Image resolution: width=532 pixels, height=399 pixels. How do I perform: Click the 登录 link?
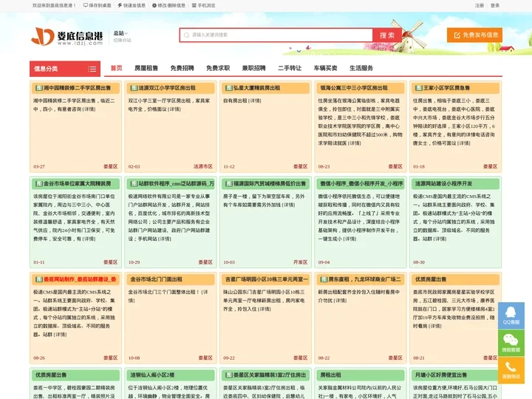[495, 5]
